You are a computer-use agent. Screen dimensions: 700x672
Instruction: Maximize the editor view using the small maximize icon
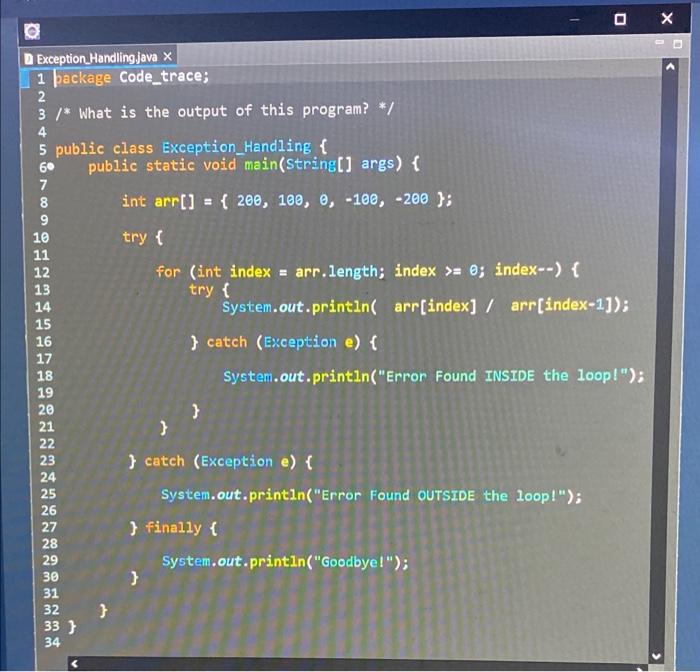pos(677,44)
